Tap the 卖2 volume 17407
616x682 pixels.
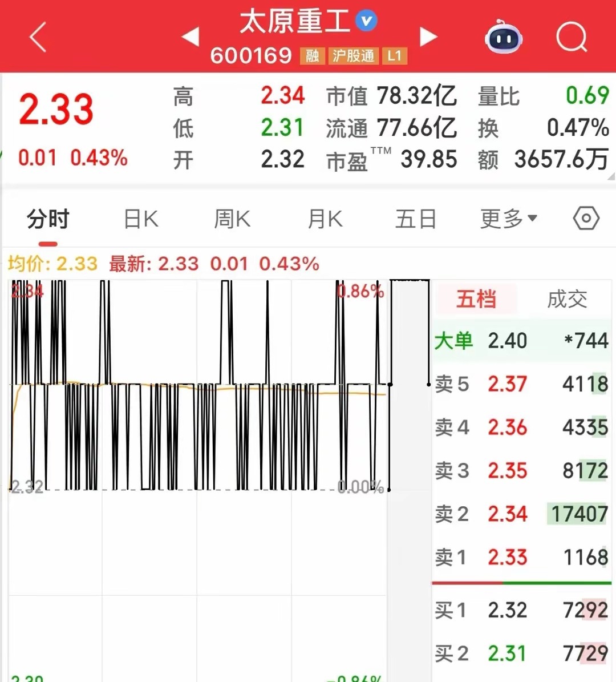pos(578,514)
